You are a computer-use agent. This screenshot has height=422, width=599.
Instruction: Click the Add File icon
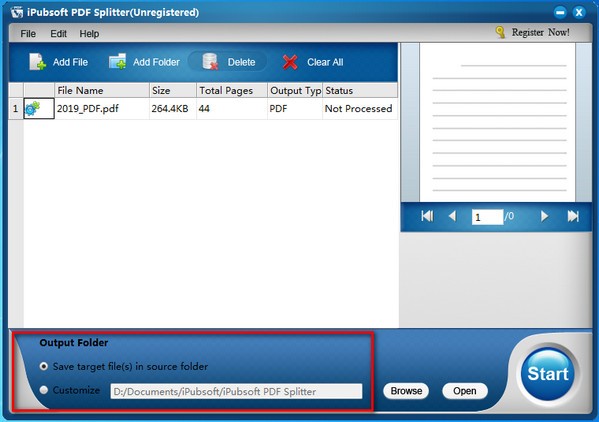pyautogui.click(x=37, y=61)
